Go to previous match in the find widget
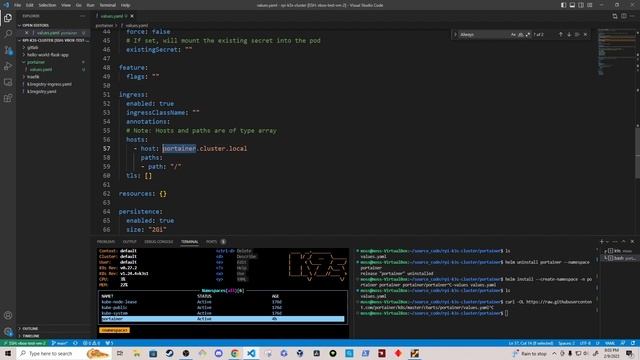Viewport: 640px width, 360px height. point(561,35)
